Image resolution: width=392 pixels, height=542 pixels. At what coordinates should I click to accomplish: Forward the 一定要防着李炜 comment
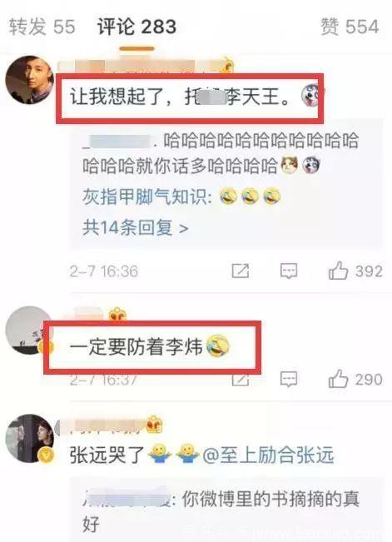click(x=241, y=380)
